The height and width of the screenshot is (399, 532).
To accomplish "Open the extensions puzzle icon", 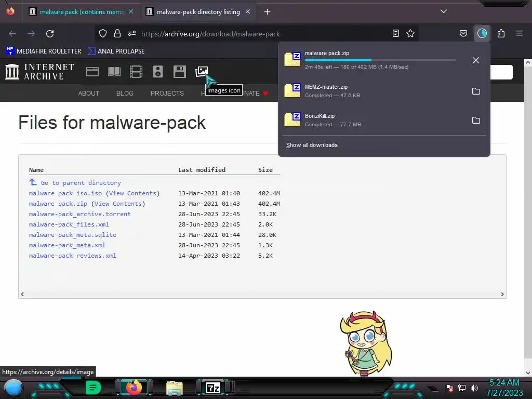I will [x=501, y=33].
